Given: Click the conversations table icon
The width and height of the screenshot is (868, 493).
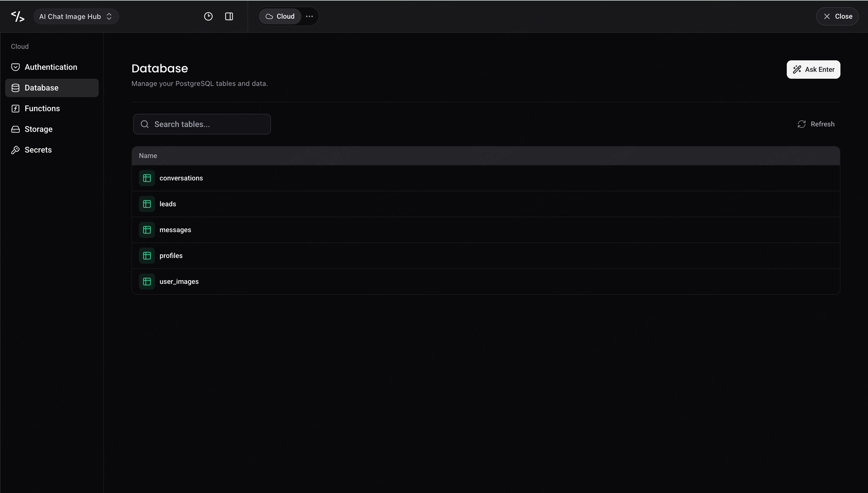Looking at the screenshot, I should pyautogui.click(x=147, y=178).
